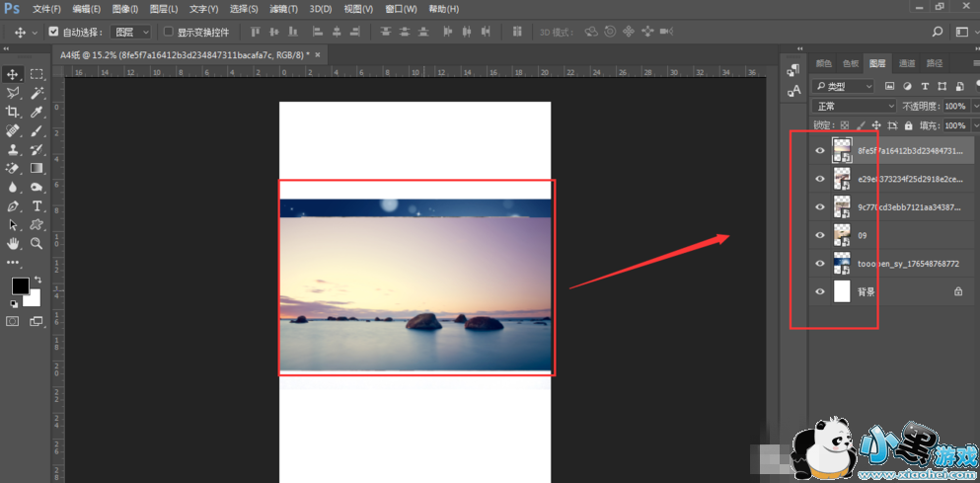The width and height of the screenshot is (980, 483).
Task: Enable the 显示变换控件 checkbox
Action: click(x=168, y=32)
